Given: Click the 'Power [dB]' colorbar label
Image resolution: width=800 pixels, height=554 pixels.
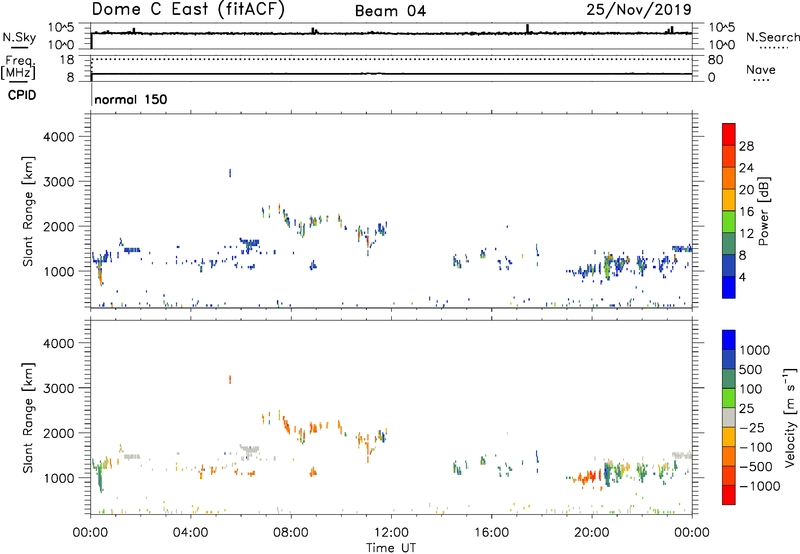Looking at the screenshot, I should (x=763, y=211).
